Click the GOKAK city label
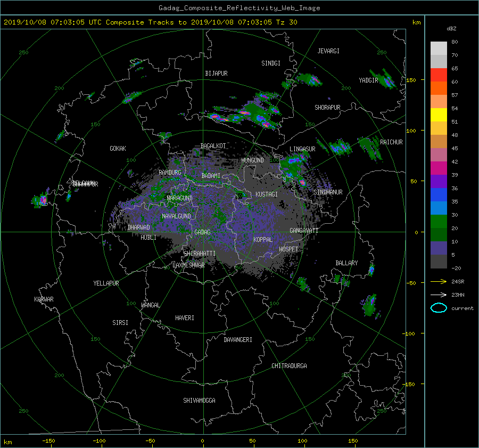Image resolution: width=479 pixels, height=448 pixels. [118, 149]
